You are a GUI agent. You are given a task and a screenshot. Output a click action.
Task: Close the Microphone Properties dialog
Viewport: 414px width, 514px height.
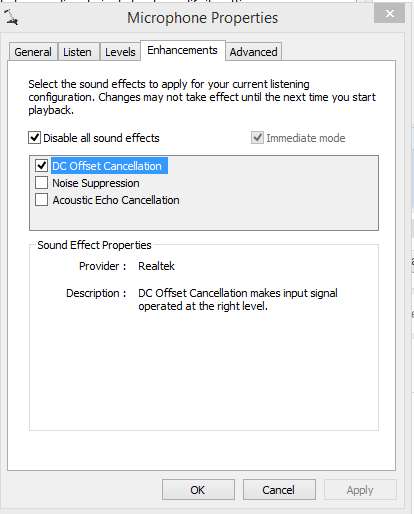pyautogui.click(x=389, y=14)
